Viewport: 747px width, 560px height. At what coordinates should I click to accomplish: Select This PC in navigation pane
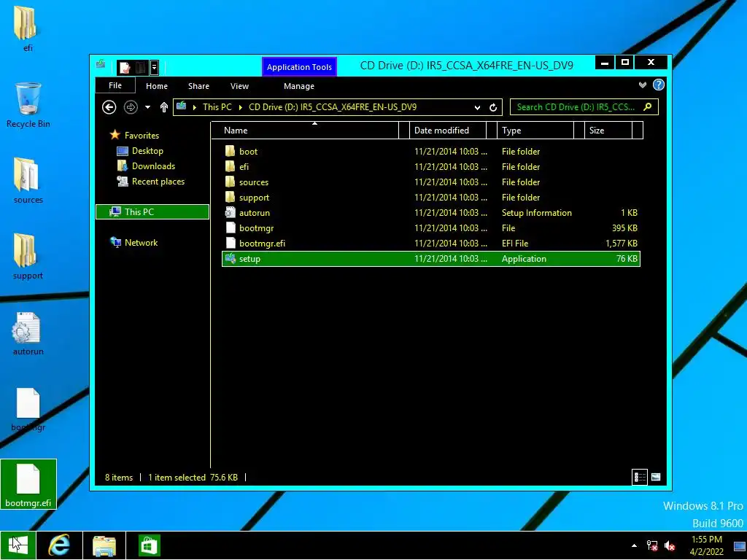click(152, 212)
